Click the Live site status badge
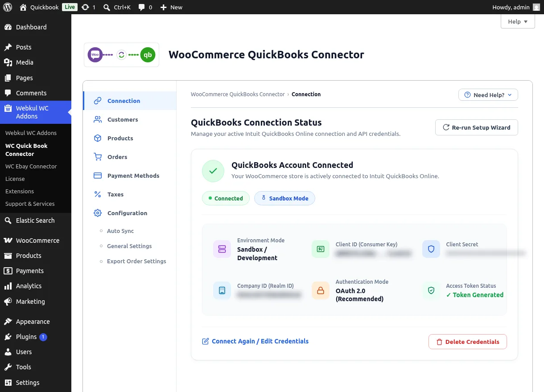Image resolution: width=544 pixels, height=392 pixels. (x=69, y=7)
